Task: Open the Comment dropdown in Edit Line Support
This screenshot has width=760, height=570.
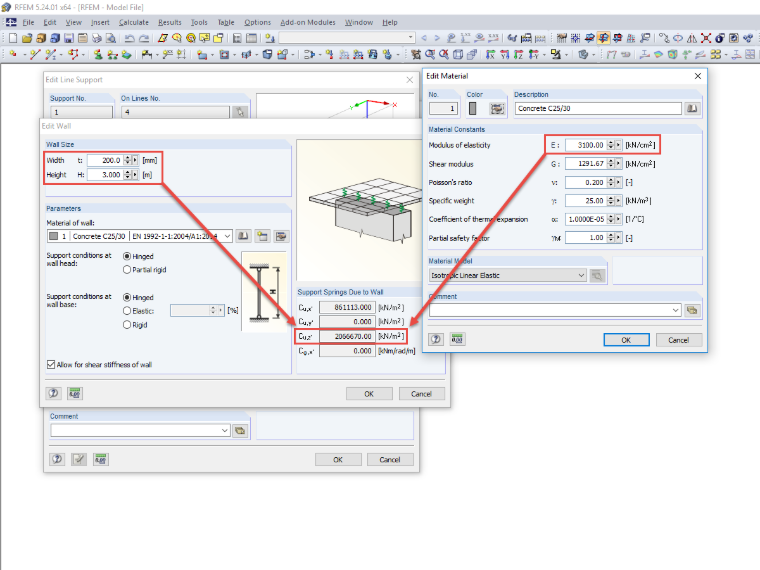Action: click(x=224, y=430)
